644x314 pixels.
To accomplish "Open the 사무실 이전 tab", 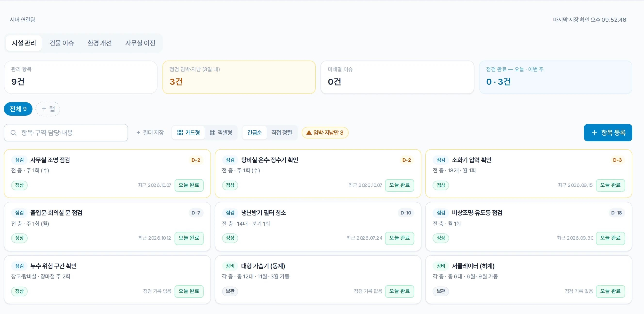I will tap(140, 43).
